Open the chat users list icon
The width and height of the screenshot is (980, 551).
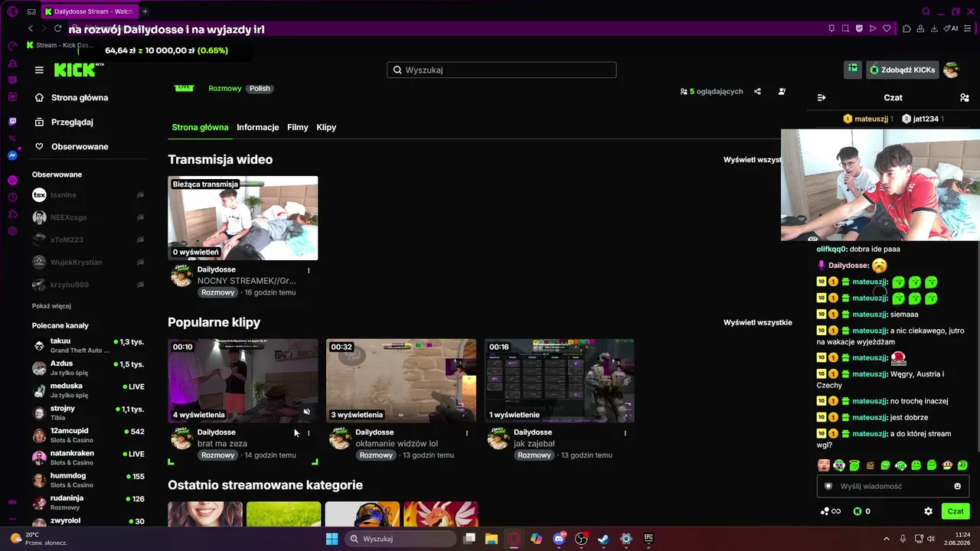coord(964,97)
